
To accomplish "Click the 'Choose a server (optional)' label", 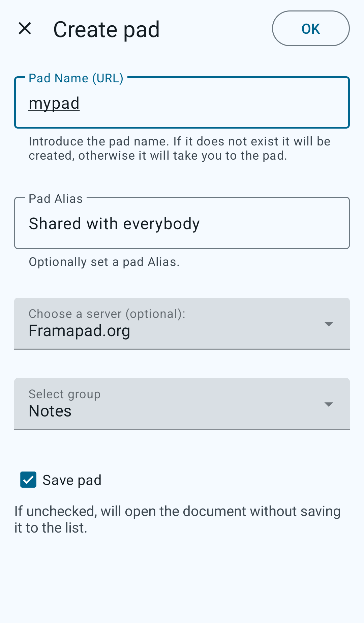I will [x=107, y=314].
